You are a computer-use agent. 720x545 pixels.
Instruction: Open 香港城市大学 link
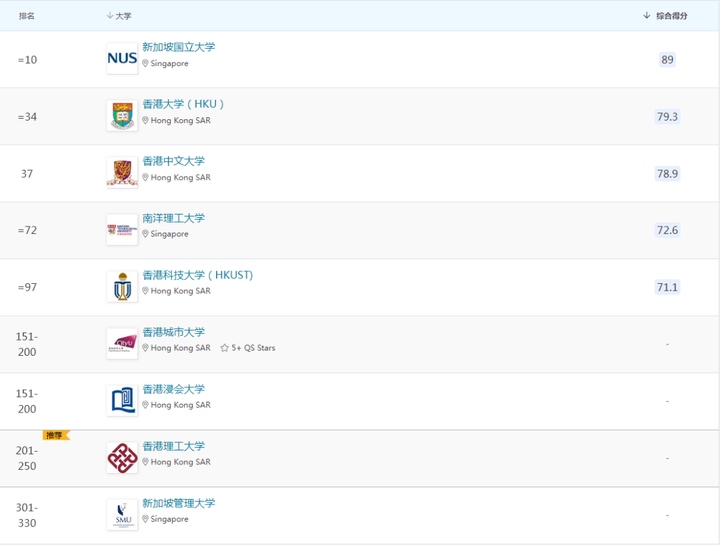click(x=174, y=332)
